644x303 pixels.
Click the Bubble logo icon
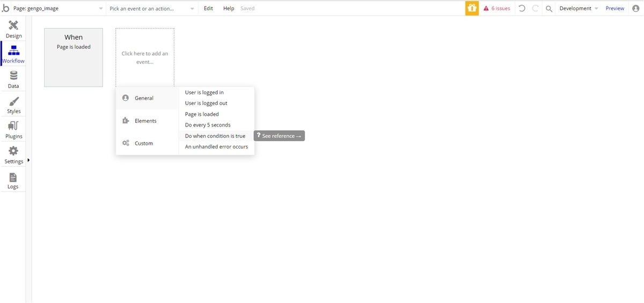5,8
